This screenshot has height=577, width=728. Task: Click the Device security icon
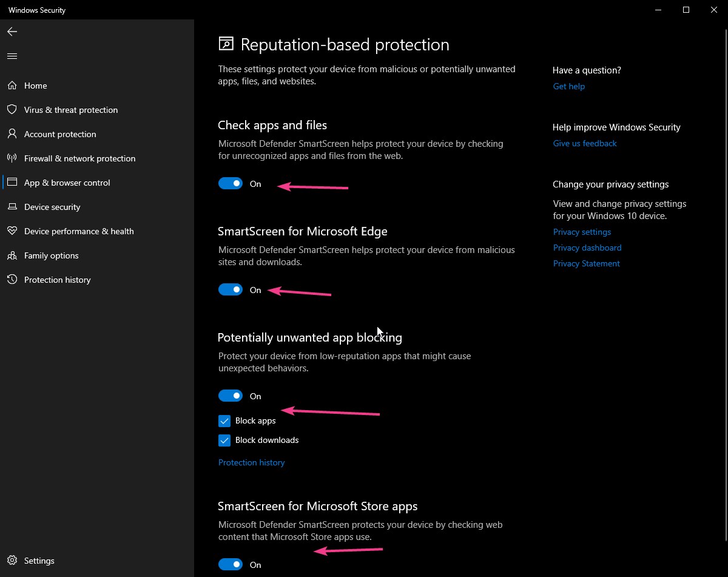coord(12,207)
